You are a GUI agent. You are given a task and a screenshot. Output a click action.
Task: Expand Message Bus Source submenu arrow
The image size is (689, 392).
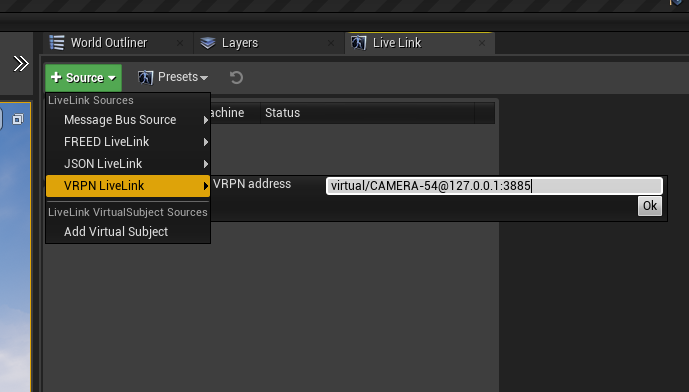coord(206,120)
